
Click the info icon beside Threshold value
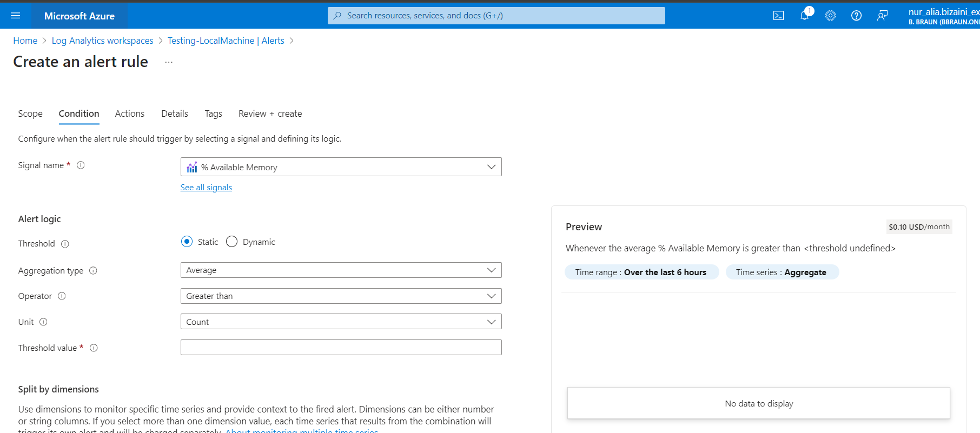point(94,348)
